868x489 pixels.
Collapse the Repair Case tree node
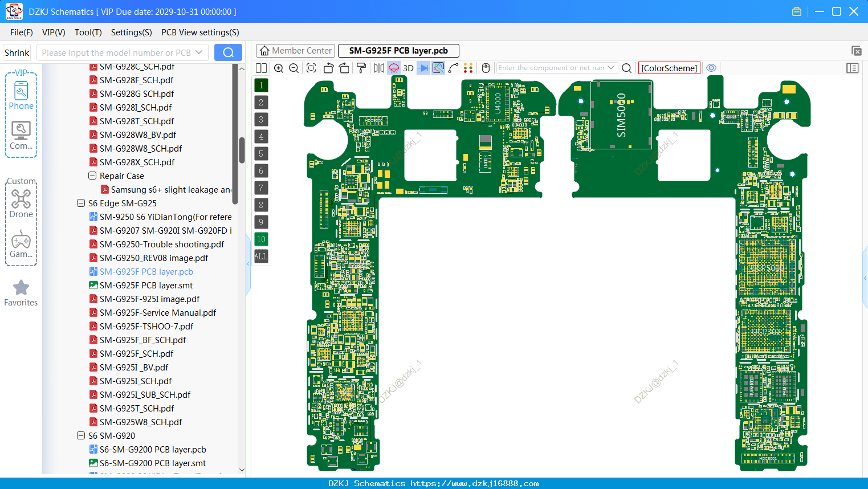point(92,176)
